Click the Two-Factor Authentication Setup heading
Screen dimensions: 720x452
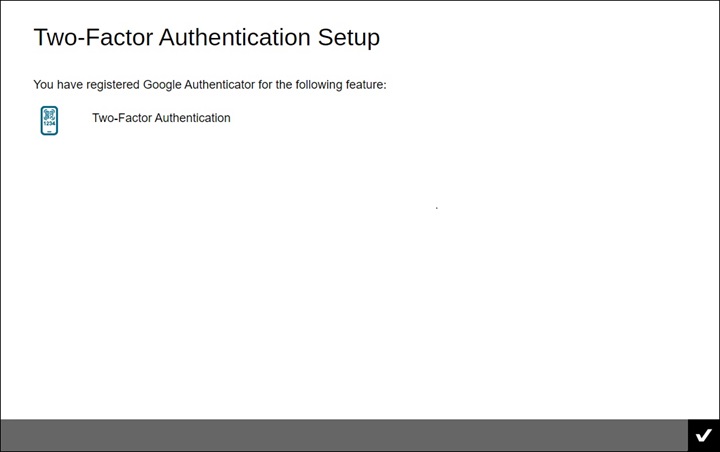pos(206,38)
